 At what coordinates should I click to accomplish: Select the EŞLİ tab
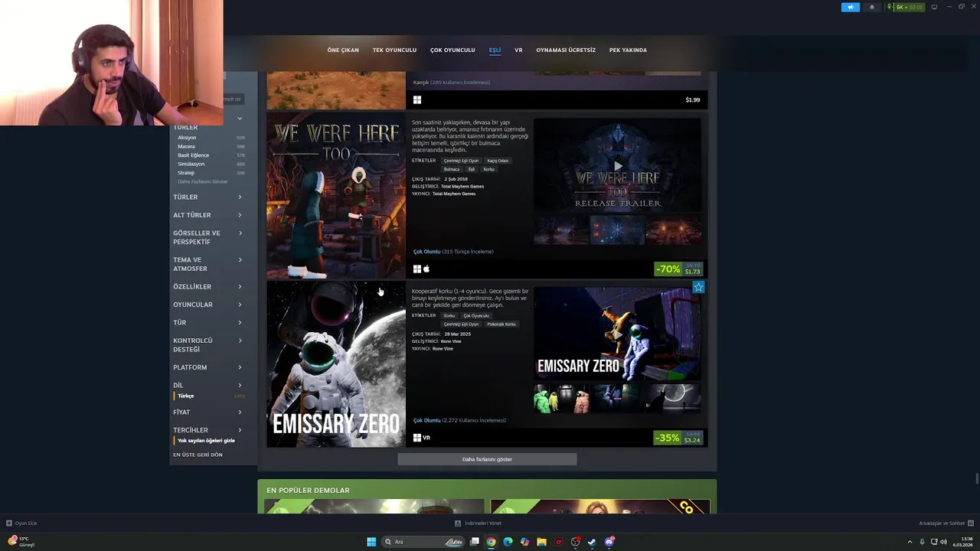pyautogui.click(x=495, y=50)
